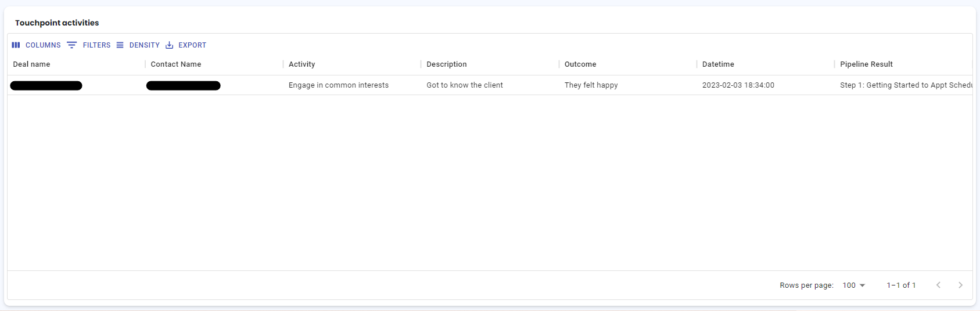The height and width of the screenshot is (311, 980).
Task: Select the 2023-02-03 18:34:00 datetime cell
Action: [x=738, y=85]
